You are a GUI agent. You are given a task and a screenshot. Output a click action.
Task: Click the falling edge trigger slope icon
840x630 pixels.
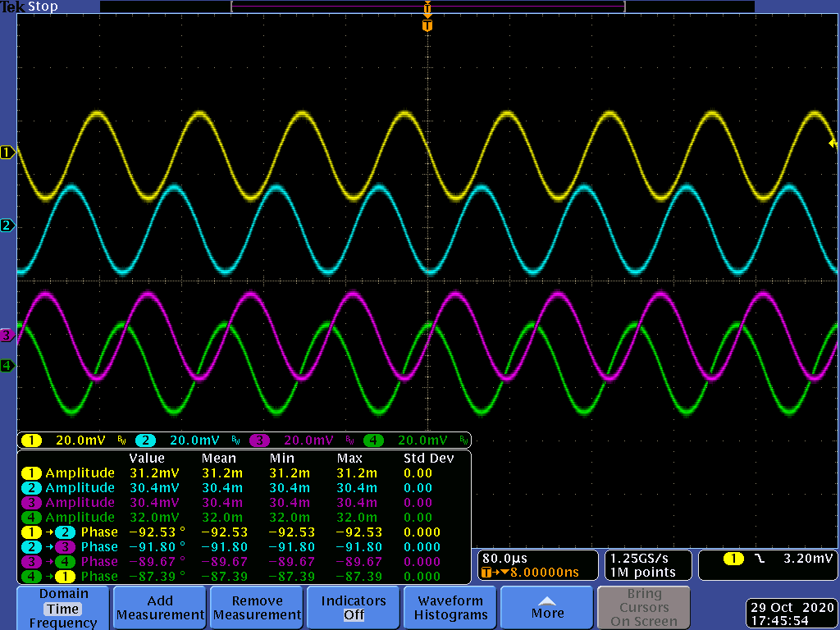(760, 559)
